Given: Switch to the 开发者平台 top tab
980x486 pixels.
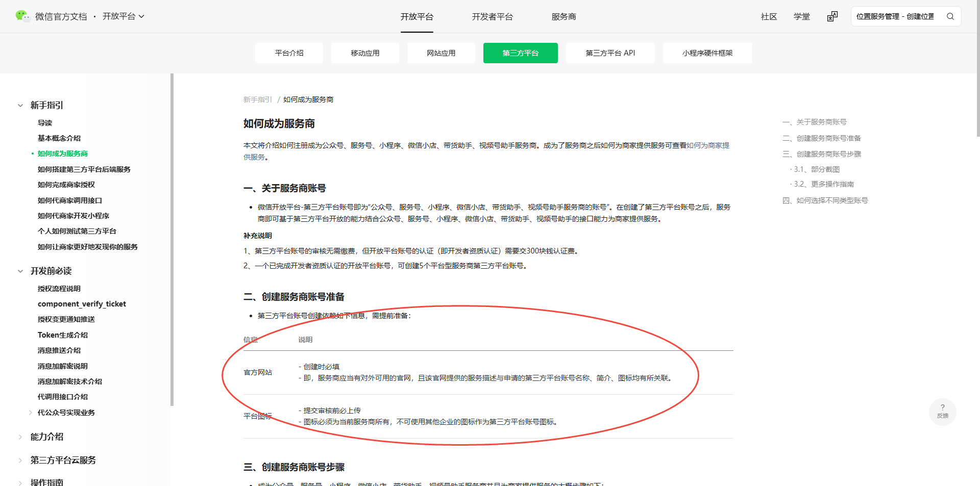Looking at the screenshot, I should point(492,17).
